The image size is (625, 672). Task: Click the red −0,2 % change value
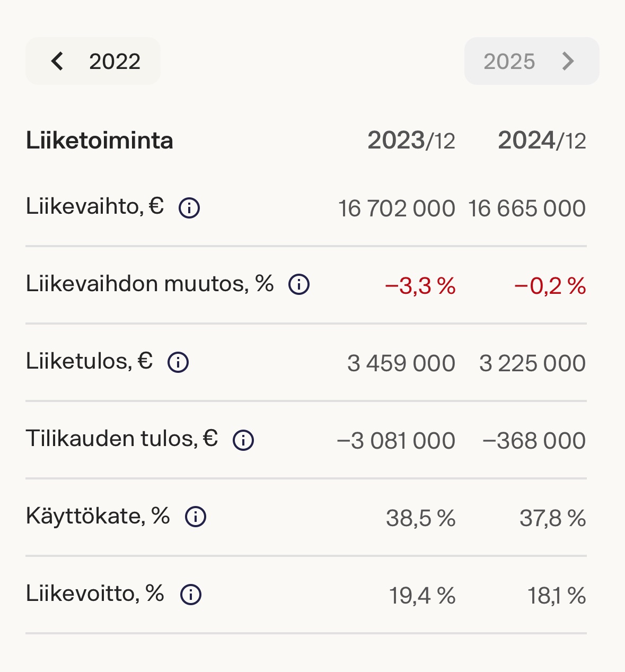[550, 286]
